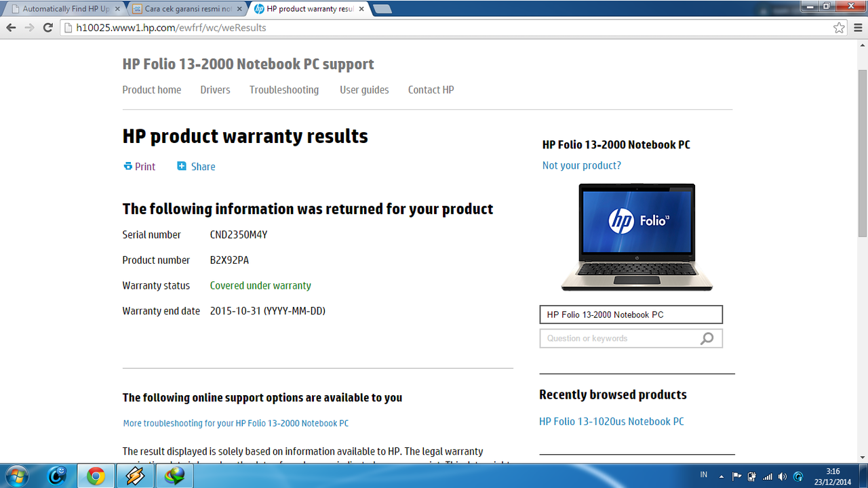Image resolution: width=868 pixels, height=488 pixels.
Task: Click the HP Folio laptop product image
Action: pyautogui.click(x=637, y=237)
